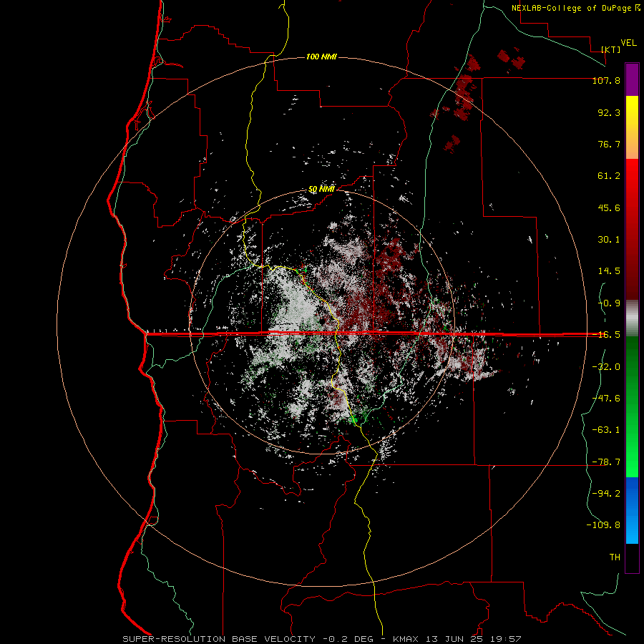Click the TH legend label
Image resolution: width=644 pixels, height=644 pixels.
point(615,557)
